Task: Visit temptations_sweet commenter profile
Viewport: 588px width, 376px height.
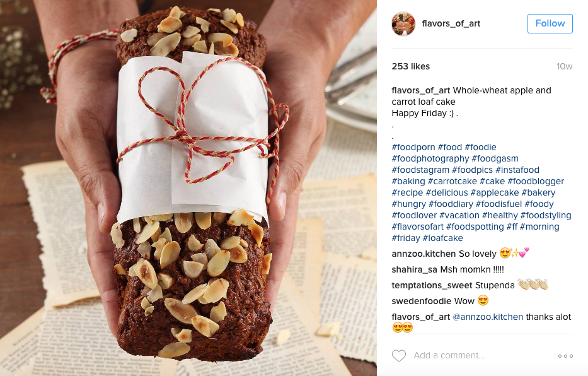Action: pos(432,285)
